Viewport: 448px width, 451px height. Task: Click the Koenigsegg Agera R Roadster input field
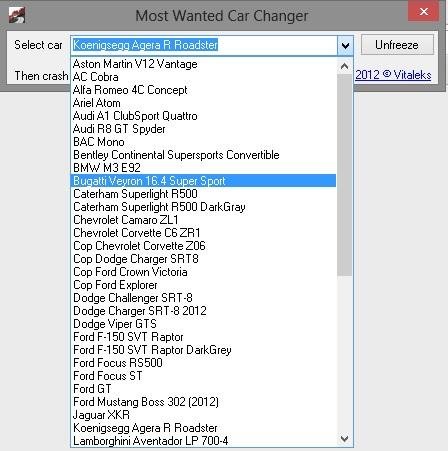[x=204, y=45]
